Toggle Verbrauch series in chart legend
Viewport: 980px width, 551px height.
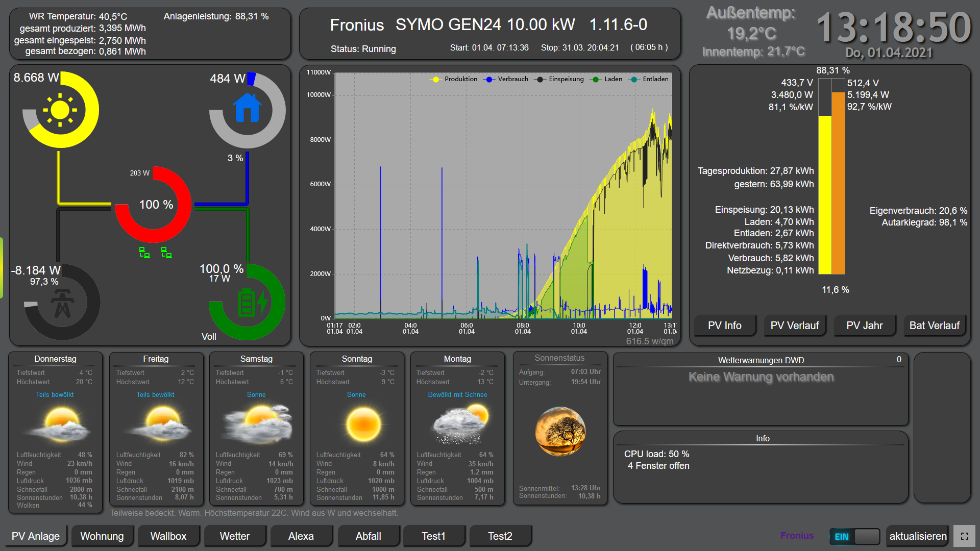point(507,79)
